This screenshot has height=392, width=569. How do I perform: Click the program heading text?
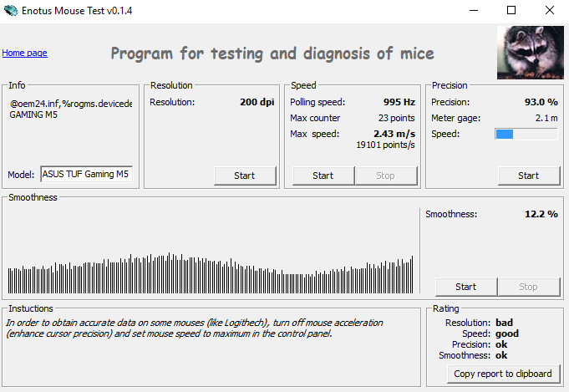pyautogui.click(x=272, y=54)
